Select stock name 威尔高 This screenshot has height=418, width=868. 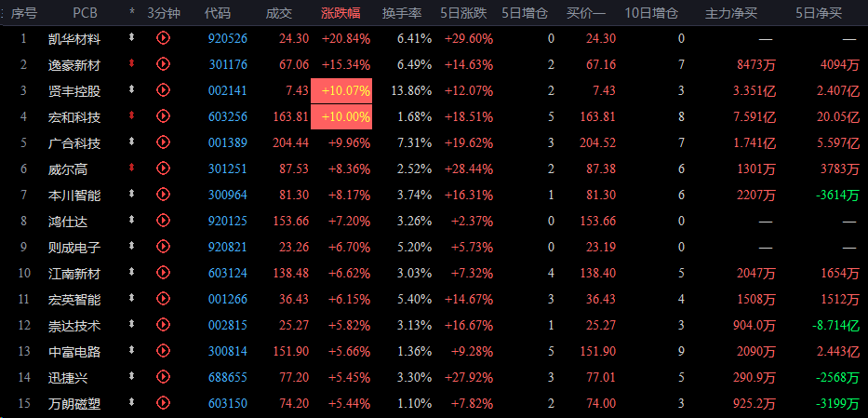(68, 169)
